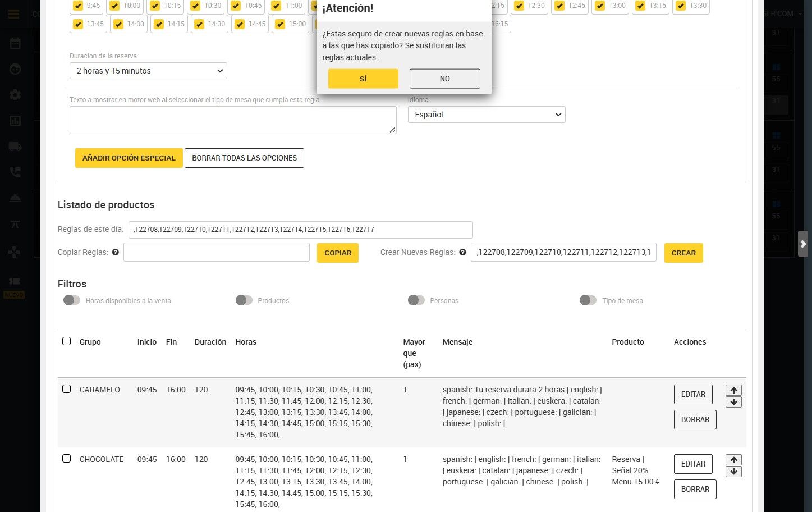Click EDITAR for the CHOCOLATE rule

tap(693, 464)
